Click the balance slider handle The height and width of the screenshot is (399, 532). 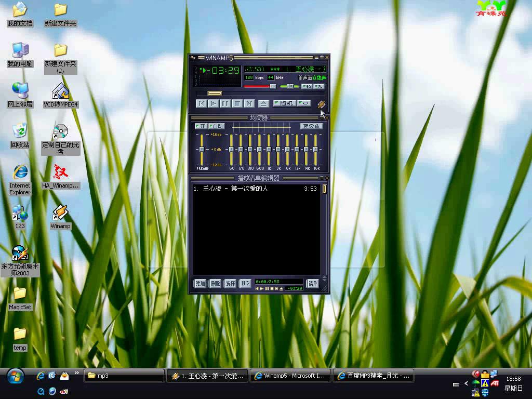[290, 87]
